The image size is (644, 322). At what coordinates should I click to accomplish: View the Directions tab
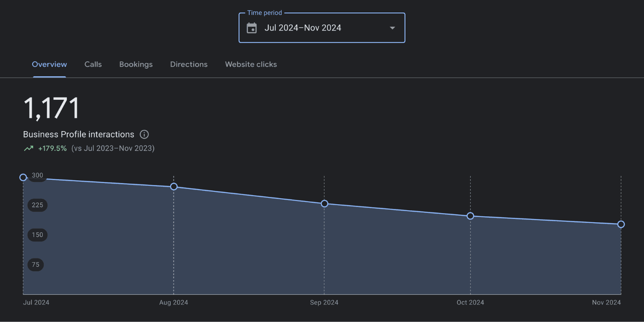189,64
